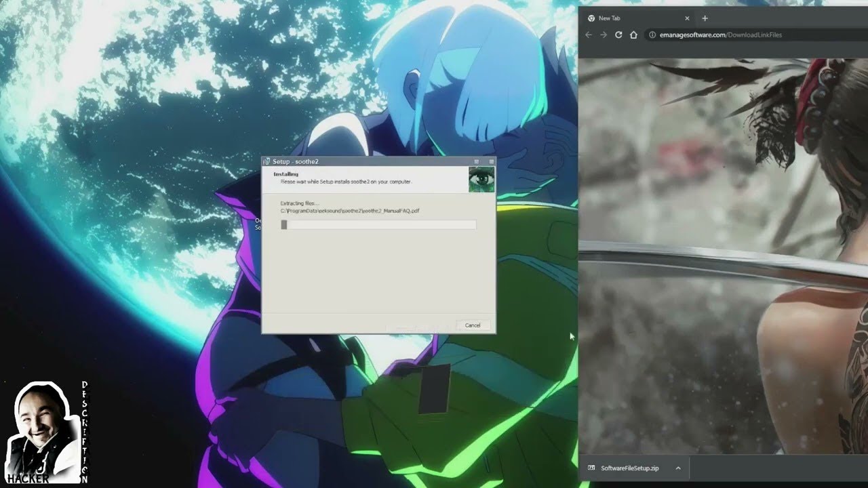Go forward in Chrome browser
Viewport: 868px width, 488px height.
604,35
